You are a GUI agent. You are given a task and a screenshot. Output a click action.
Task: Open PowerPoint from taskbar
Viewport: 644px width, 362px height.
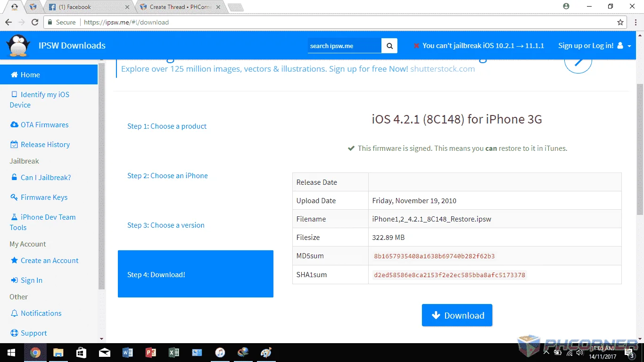(x=150, y=353)
